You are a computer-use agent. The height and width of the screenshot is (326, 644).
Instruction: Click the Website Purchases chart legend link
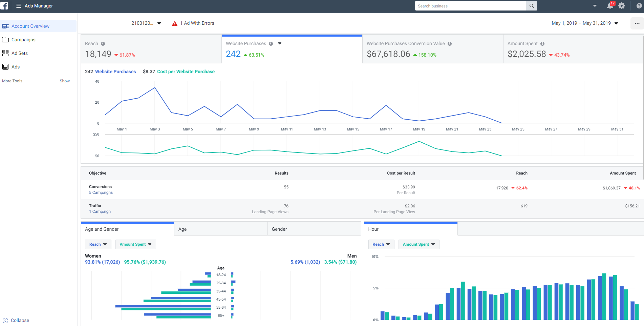point(115,72)
